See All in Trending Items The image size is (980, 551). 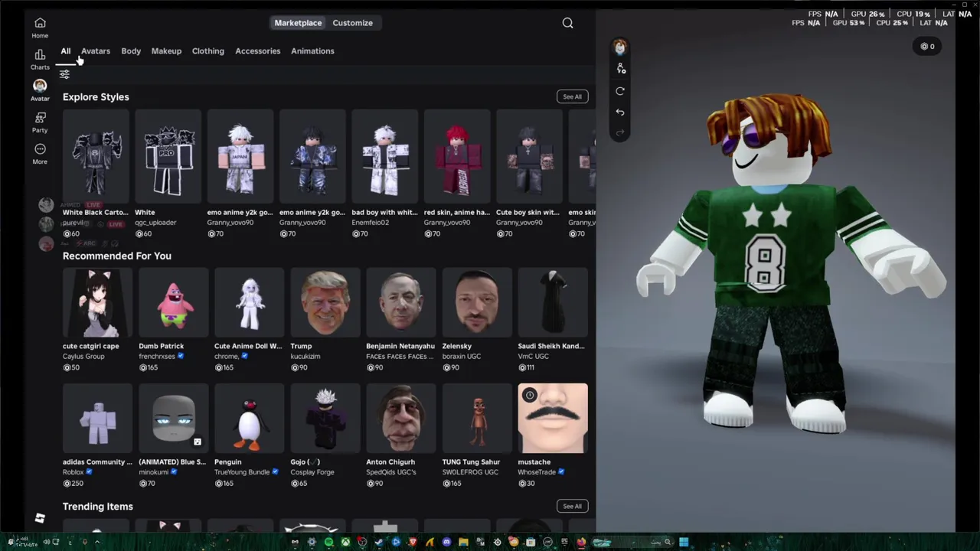[572, 506]
